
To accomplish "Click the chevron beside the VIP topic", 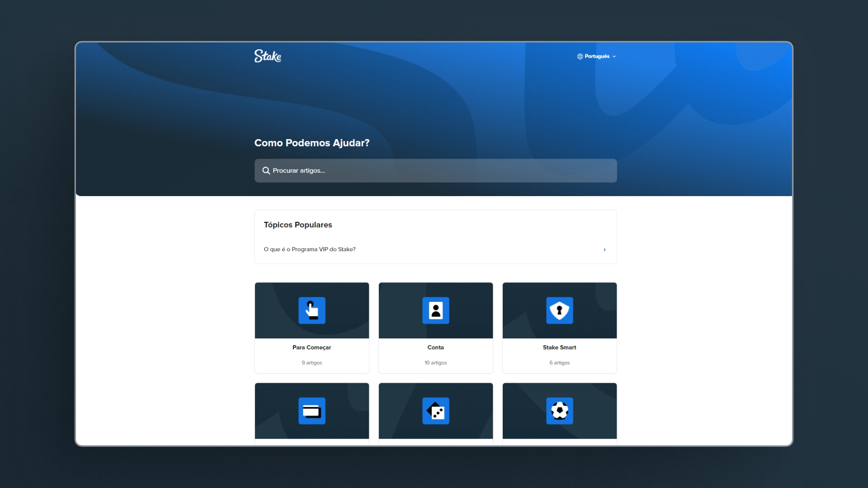I will 604,250.
